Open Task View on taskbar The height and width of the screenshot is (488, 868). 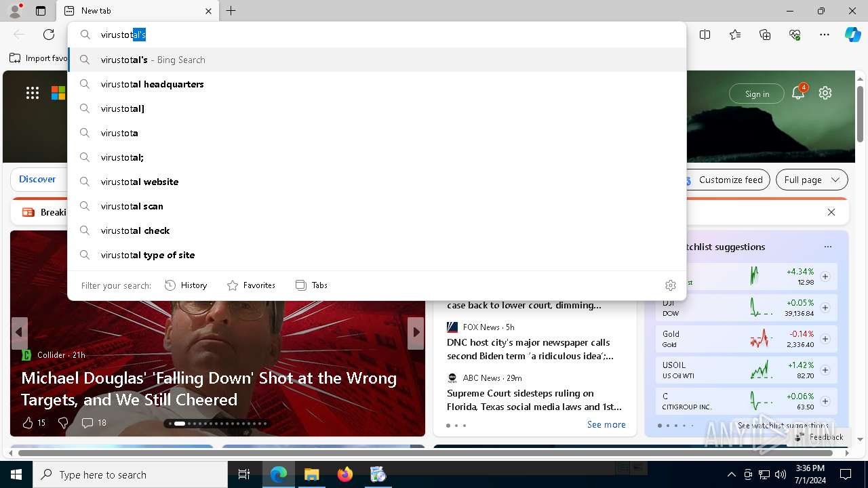coord(244,474)
